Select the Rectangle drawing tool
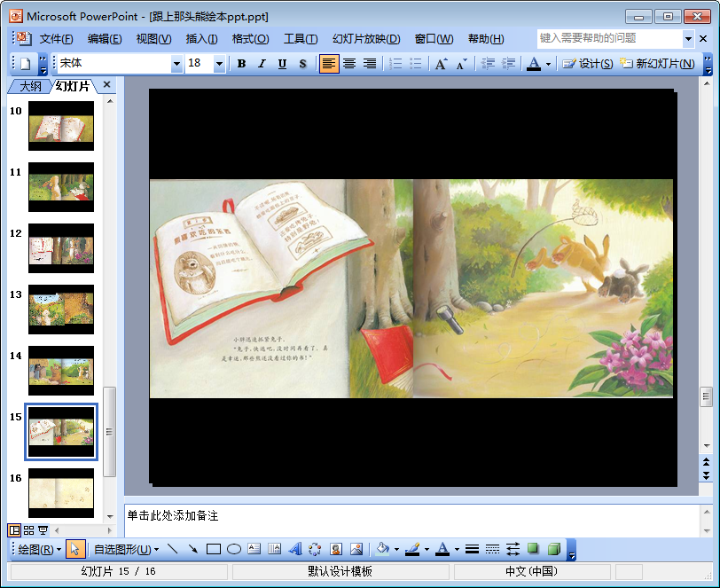 tap(214, 549)
